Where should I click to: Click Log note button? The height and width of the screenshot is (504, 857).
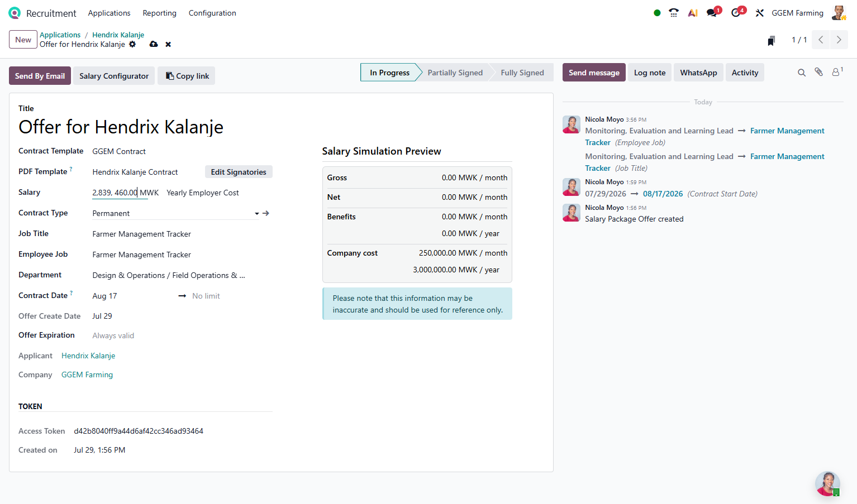pos(650,73)
